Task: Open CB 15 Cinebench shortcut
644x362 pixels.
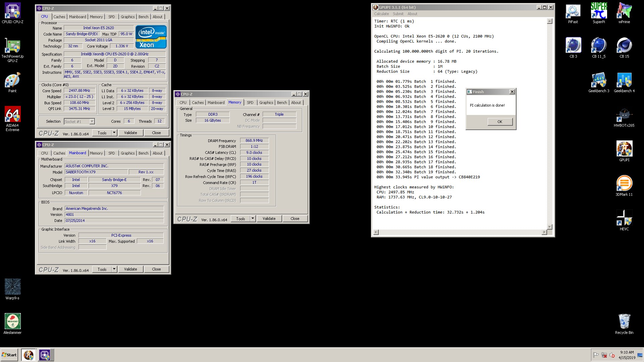Action: [624, 48]
